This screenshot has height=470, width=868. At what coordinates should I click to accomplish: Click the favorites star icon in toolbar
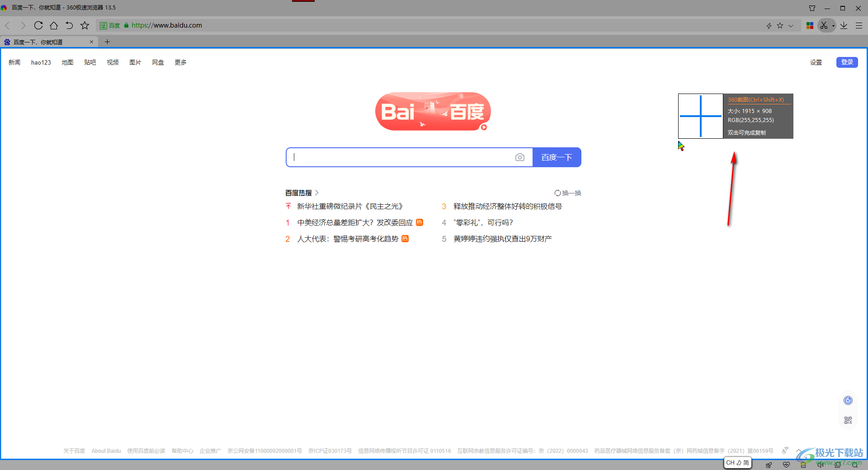(x=85, y=25)
